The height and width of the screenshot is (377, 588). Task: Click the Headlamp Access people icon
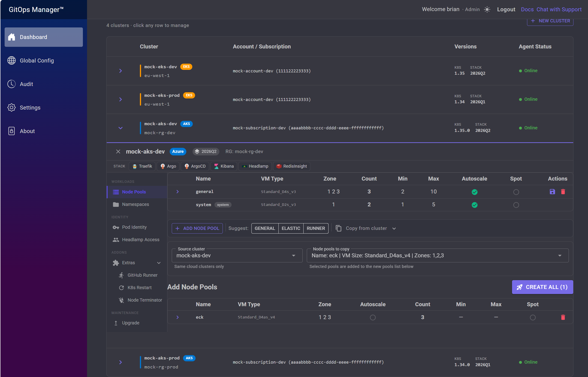pos(116,240)
